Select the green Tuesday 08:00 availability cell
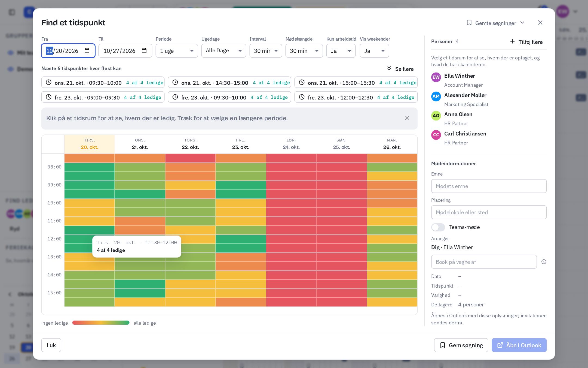 (x=89, y=167)
